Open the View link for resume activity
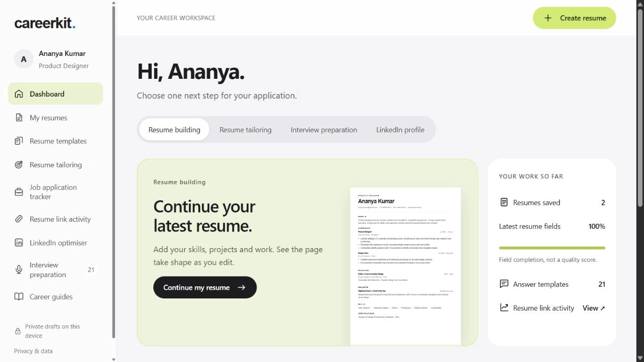 click(x=594, y=308)
